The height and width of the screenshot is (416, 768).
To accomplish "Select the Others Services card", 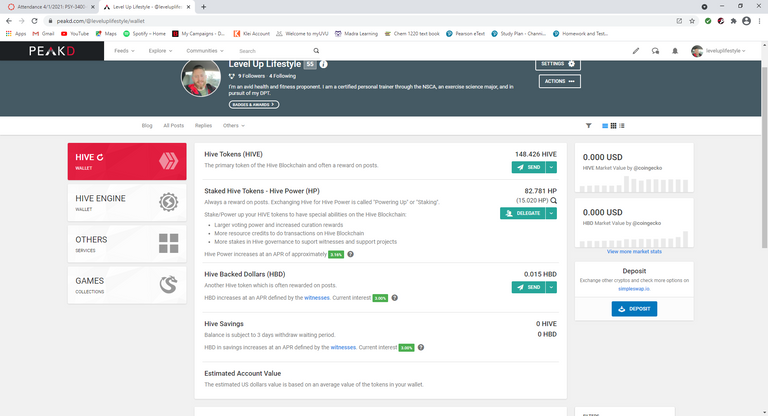I will point(127,244).
